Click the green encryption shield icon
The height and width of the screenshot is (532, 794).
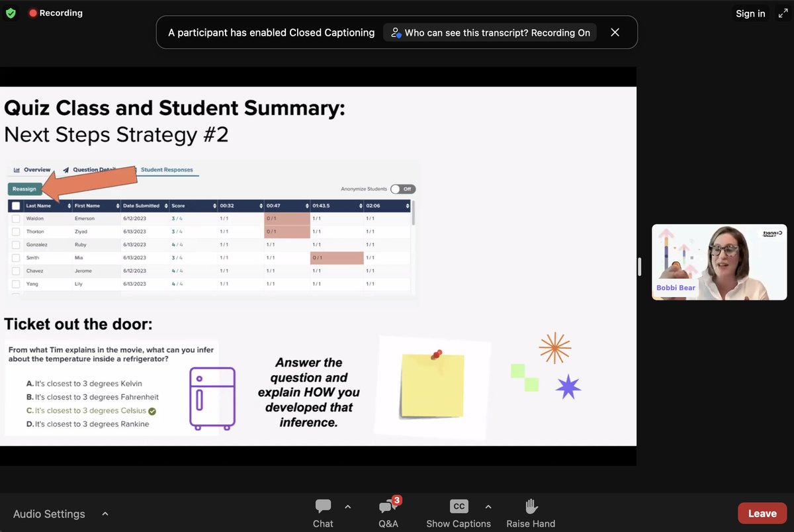[x=10, y=13]
